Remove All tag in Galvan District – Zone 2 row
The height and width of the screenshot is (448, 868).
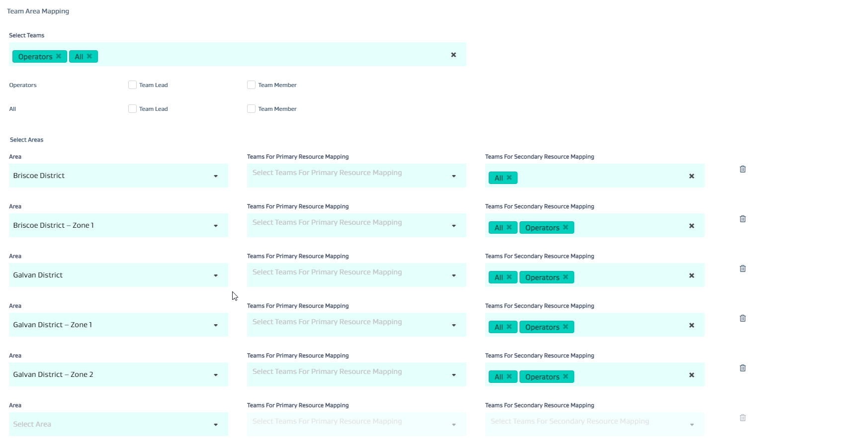pos(509,376)
